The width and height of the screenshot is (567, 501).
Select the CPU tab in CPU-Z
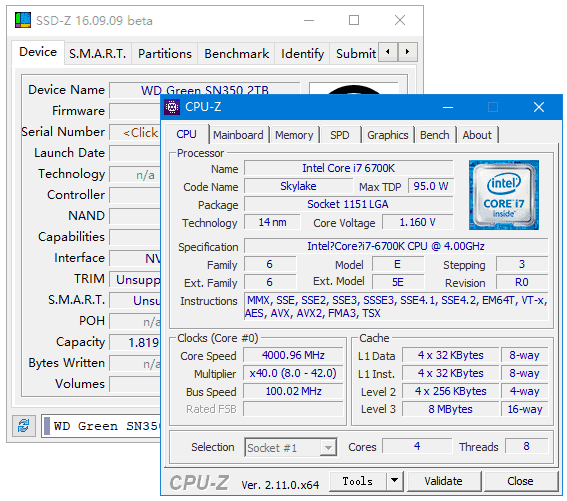click(187, 134)
